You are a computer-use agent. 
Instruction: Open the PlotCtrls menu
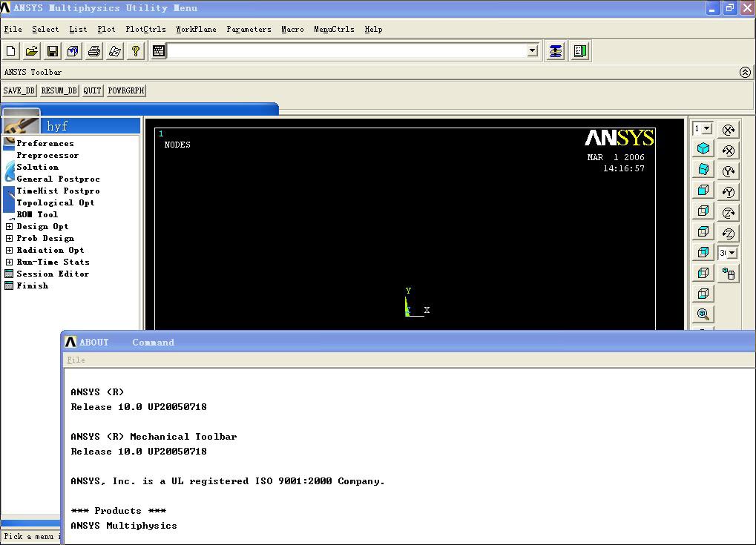(x=145, y=30)
